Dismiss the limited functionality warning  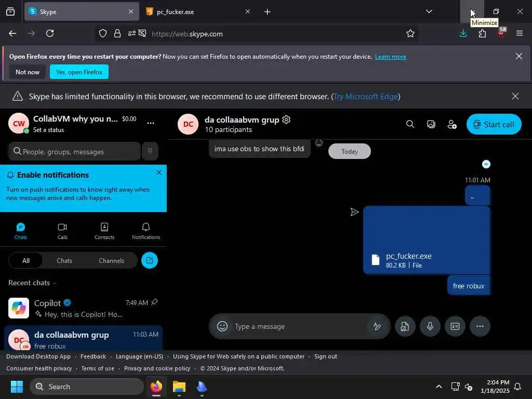[515, 96]
